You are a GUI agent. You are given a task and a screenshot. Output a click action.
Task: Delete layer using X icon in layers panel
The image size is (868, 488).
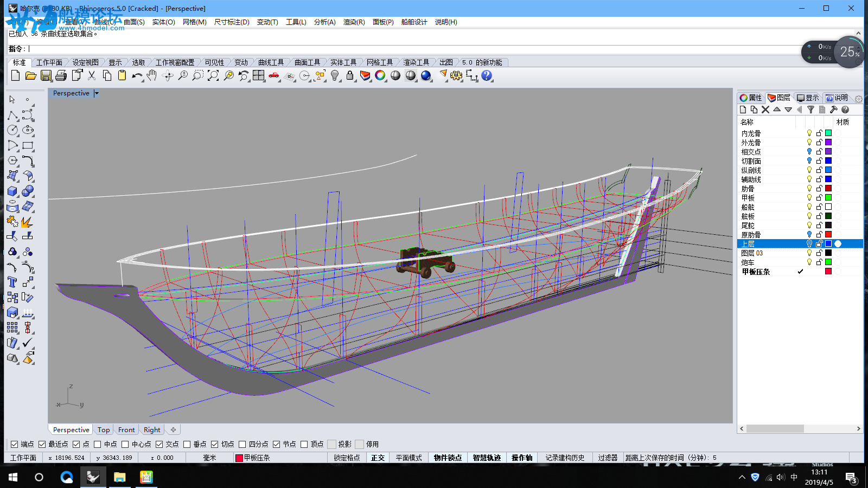point(765,110)
